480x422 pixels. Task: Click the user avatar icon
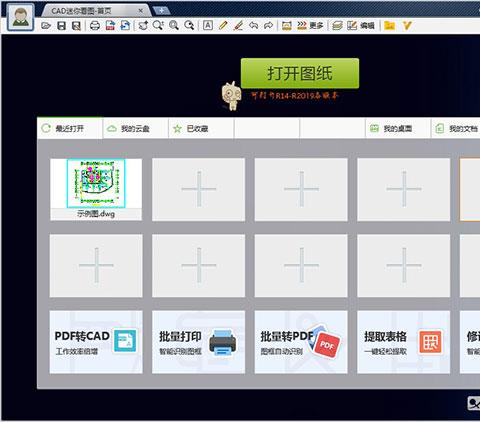click(x=21, y=18)
